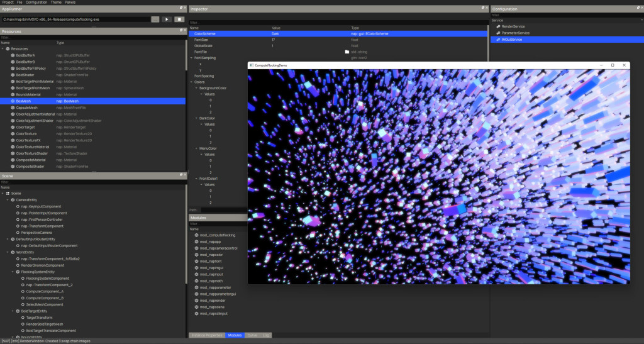Collapse the Colors property group
The width and height of the screenshot is (644, 344).
click(x=191, y=82)
